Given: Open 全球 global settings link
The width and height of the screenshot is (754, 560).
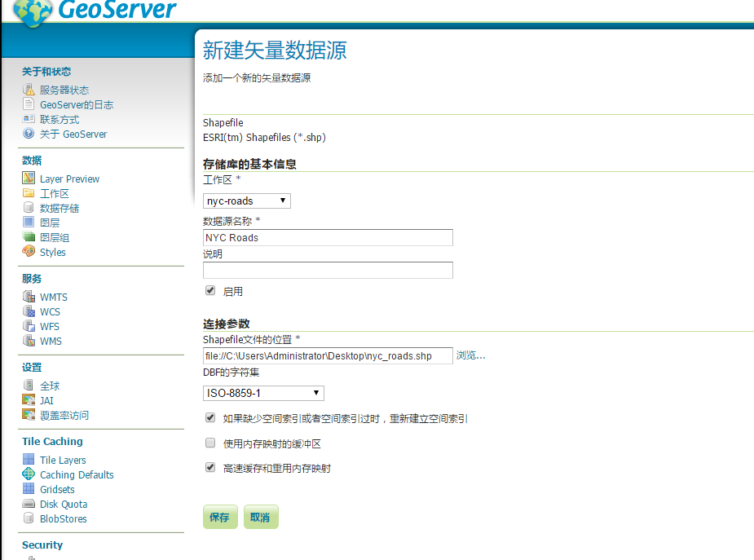Looking at the screenshot, I should tap(50, 386).
